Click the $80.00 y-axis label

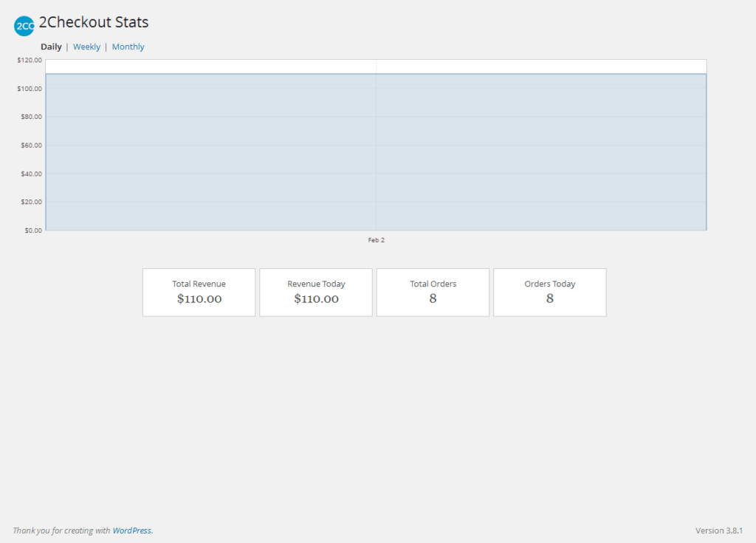pyautogui.click(x=31, y=117)
